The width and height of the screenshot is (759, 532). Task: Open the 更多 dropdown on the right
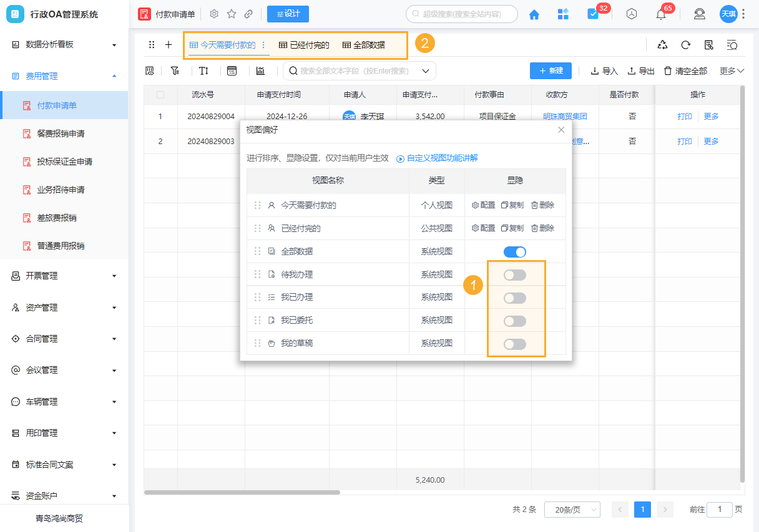(x=730, y=70)
